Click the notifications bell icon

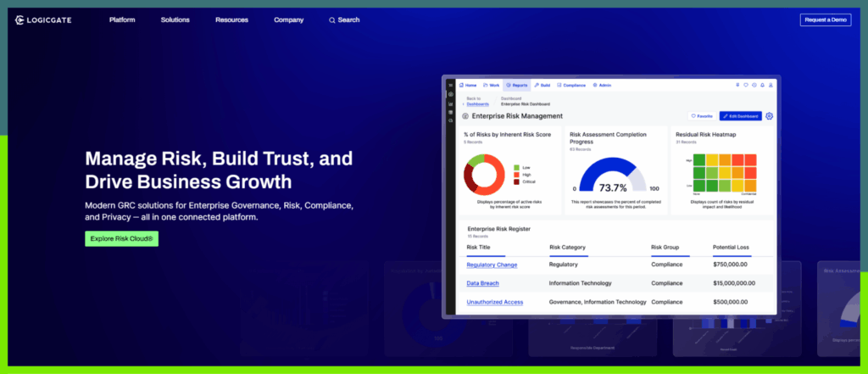click(x=762, y=86)
